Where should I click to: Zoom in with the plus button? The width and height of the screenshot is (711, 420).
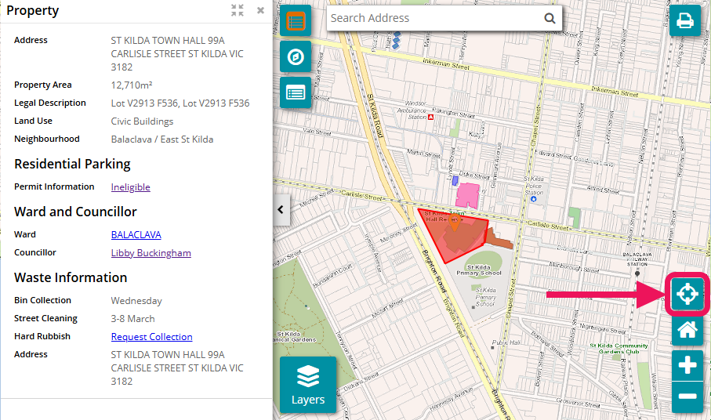[x=687, y=365]
